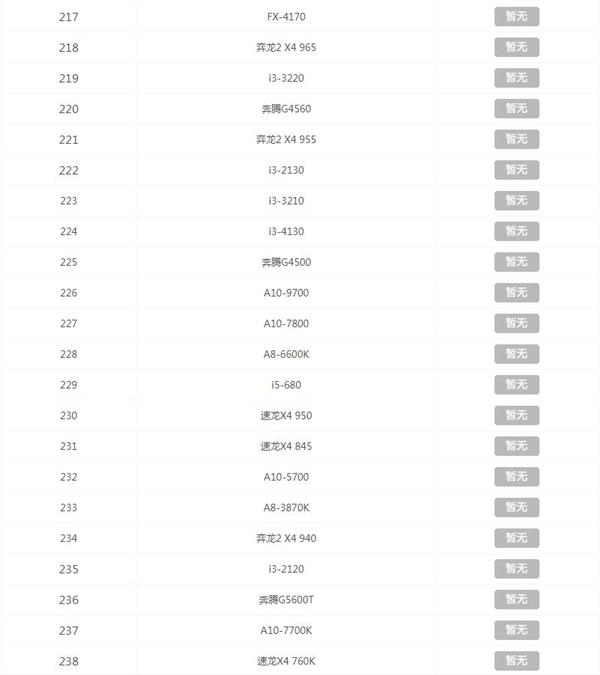Click the 暂无 button for A10-7700K
Viewport: 600px width, 675px height.
[x=516, y=630]
